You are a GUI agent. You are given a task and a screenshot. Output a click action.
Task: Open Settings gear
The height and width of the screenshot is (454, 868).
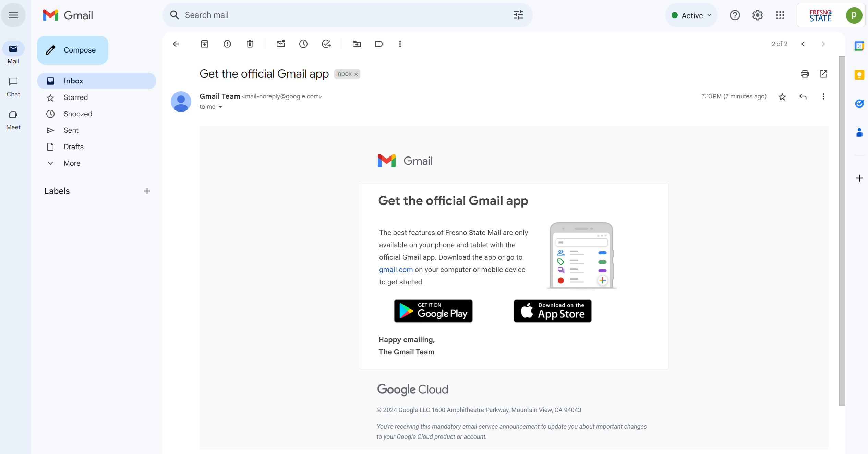pyautogui.click(x=758, y=15)
